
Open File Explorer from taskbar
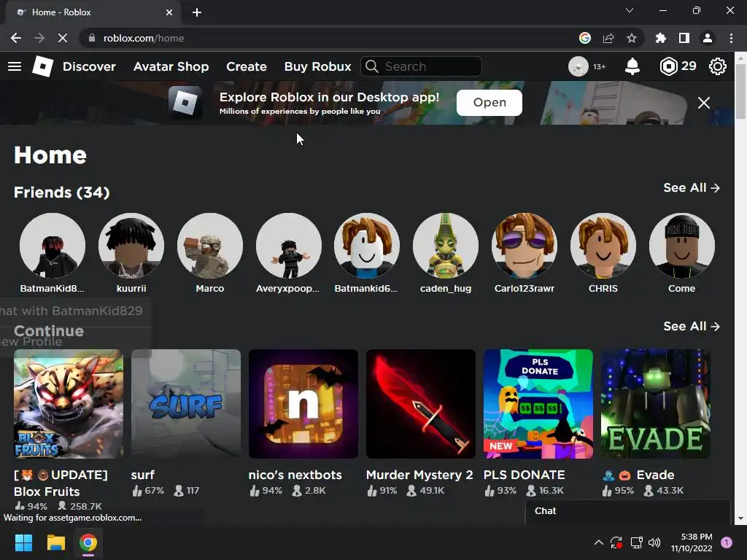(55, 542)
